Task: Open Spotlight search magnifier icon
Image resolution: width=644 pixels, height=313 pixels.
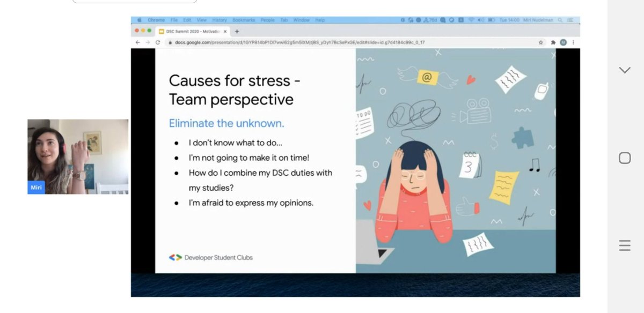Action: [560, 20]
